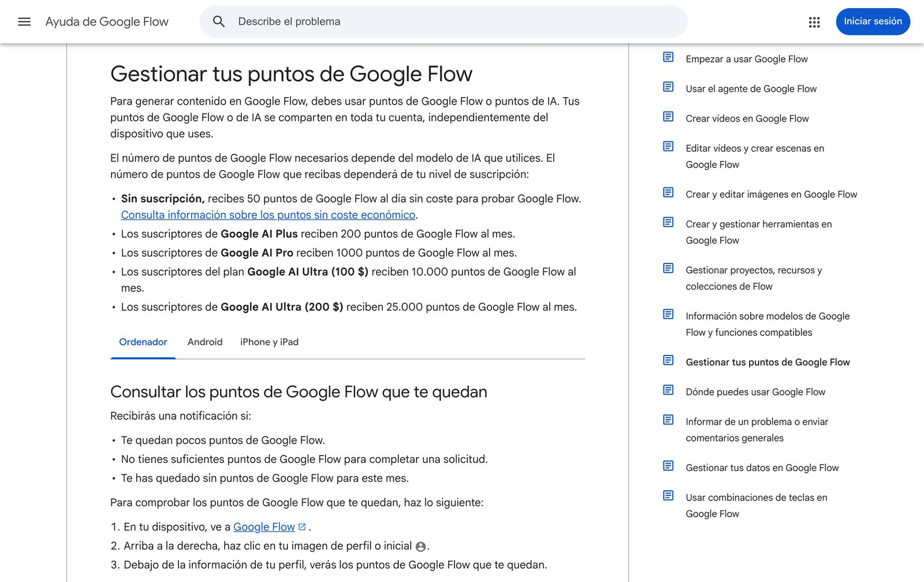Viewport: 924px width, 582px height.
Task: Click the article icon beside Informar de un problema
Action: click(668, 420)
